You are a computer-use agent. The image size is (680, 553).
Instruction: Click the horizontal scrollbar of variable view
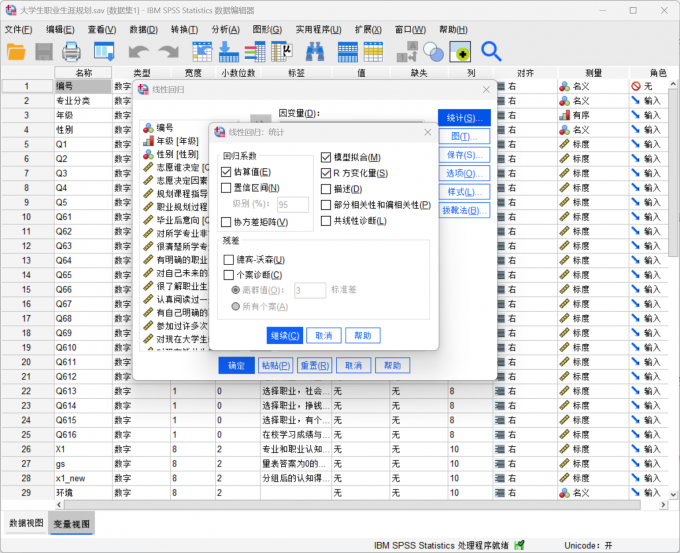[x=352, y=505]
